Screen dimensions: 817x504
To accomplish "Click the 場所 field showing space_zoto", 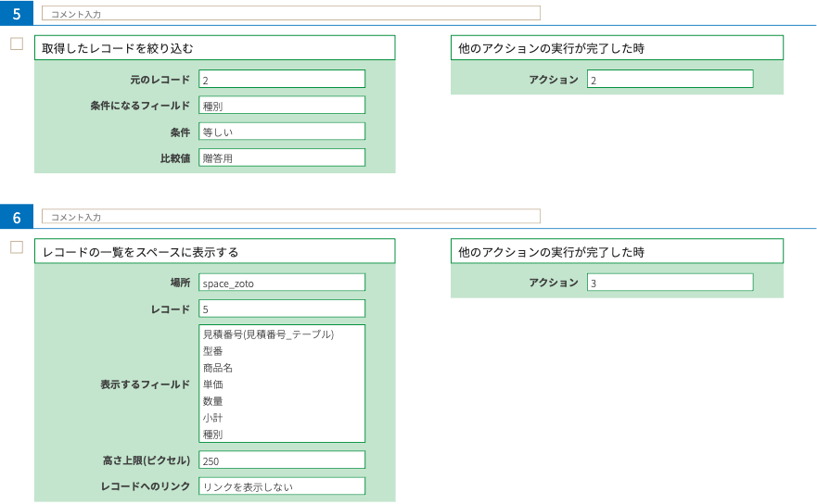I will pos(282,283).
